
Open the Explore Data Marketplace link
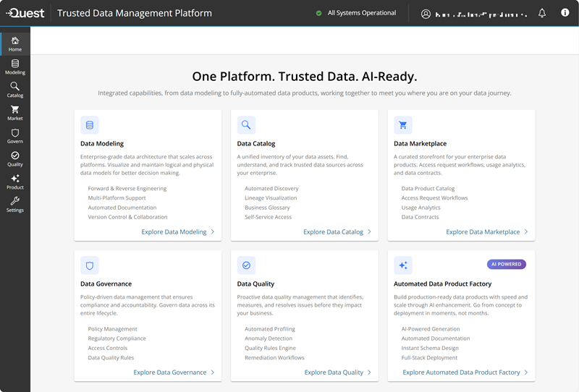coord(487,232)
